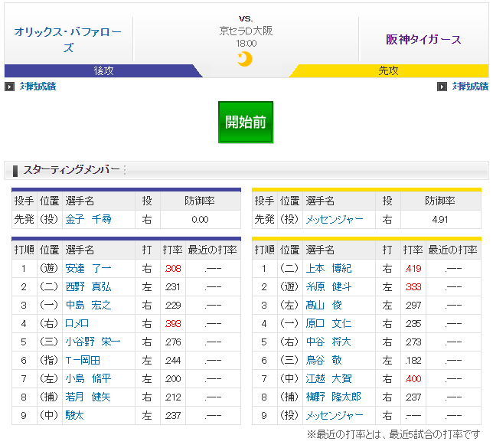Click 糸原's batting average .333
Image resolution: width=493 pixels, height=448 pixels.
[x=413, y=286]
